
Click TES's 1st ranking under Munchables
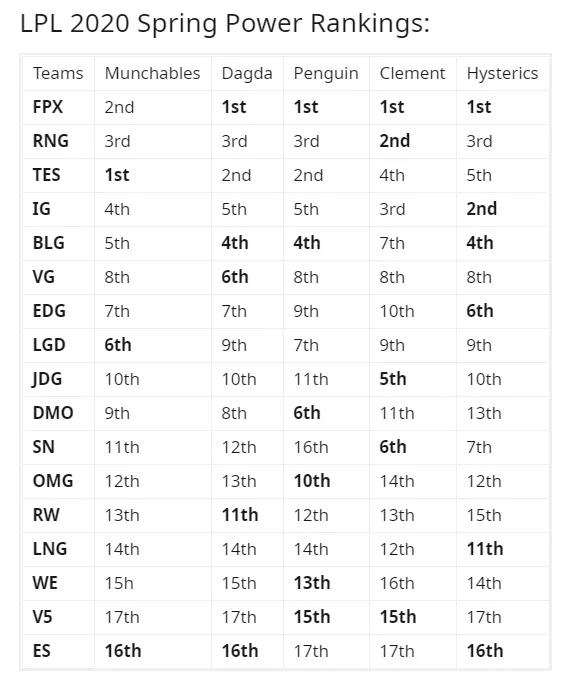(x=117, y=175)
